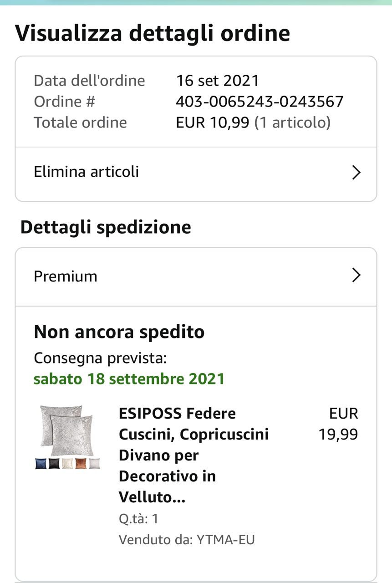
Task: Tap the light gray cushion swatch
Action: coord(94,464)
